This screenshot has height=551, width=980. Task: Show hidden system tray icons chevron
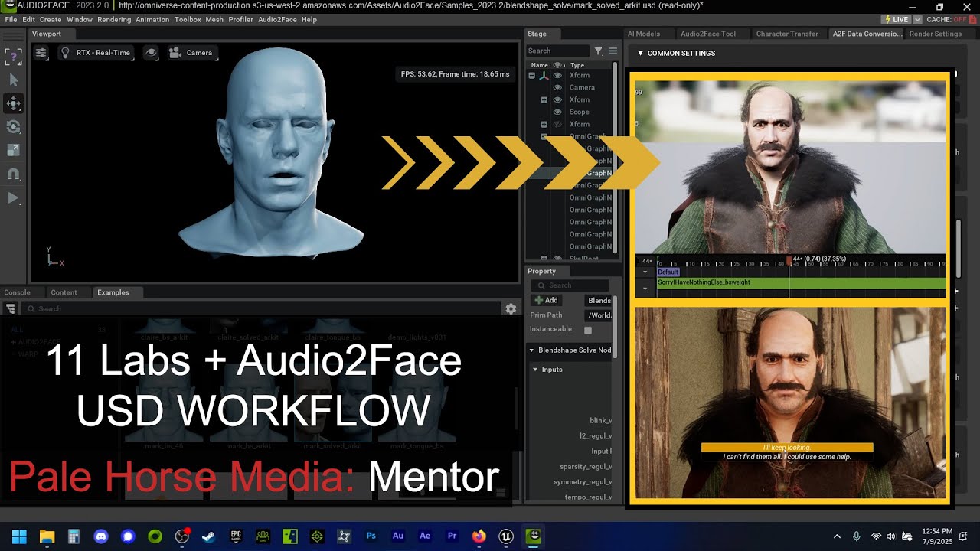(x=837, y=536)
